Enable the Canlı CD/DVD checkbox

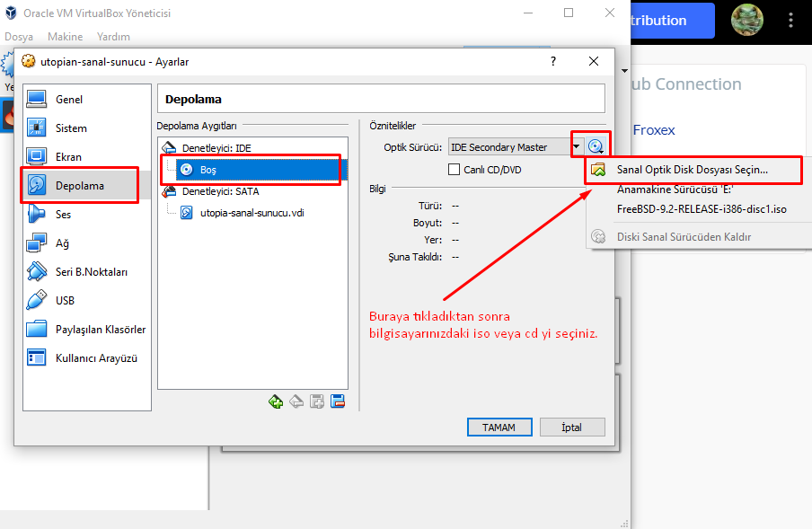(x=455, y=170)
